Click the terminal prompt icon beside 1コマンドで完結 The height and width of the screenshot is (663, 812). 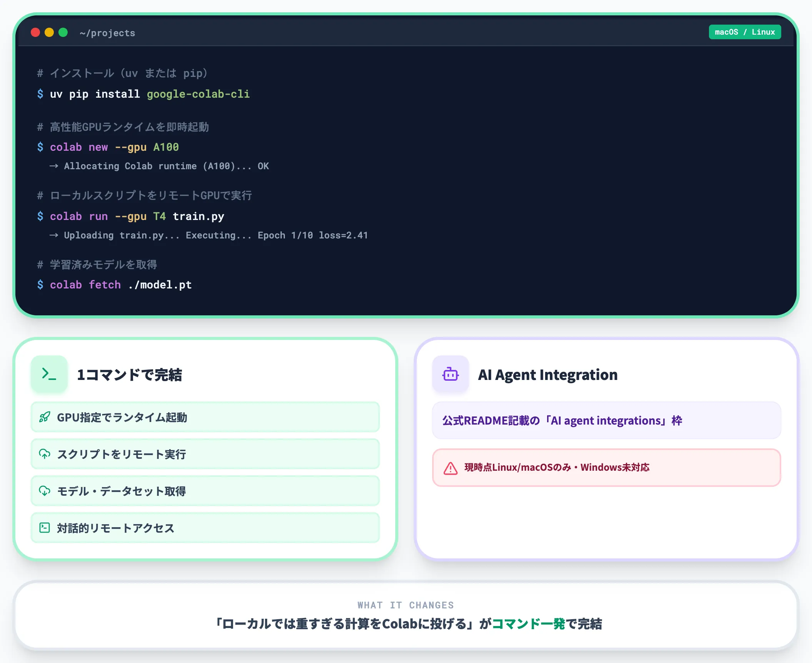pyautogui.click(x=49, y=374)
